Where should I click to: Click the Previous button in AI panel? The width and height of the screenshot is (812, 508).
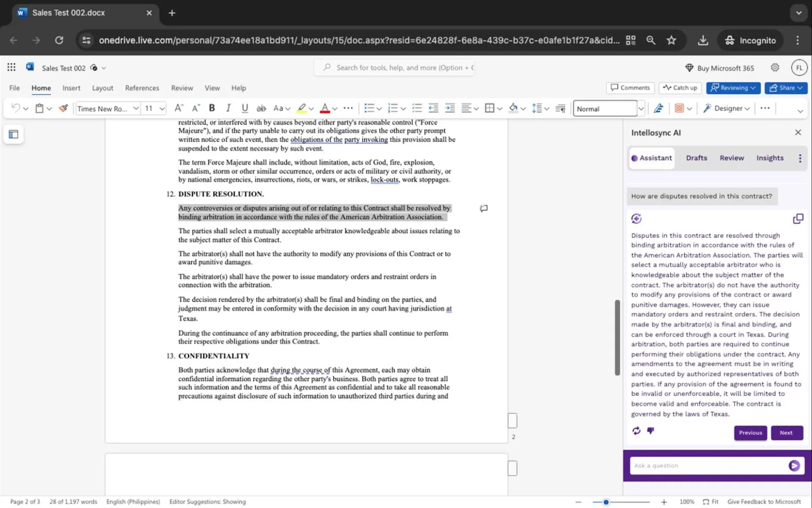(x=751, y=433)
